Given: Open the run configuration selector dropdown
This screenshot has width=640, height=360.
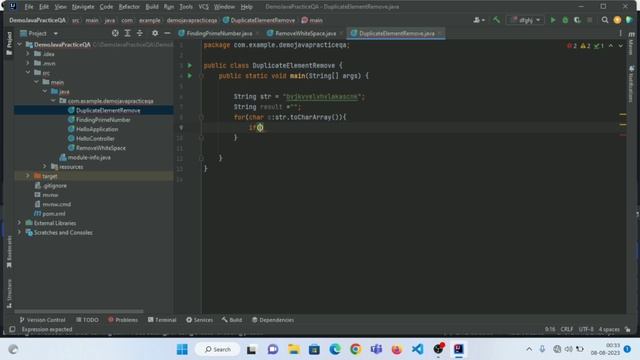Looking at the screenshot, I should [526, 20].
